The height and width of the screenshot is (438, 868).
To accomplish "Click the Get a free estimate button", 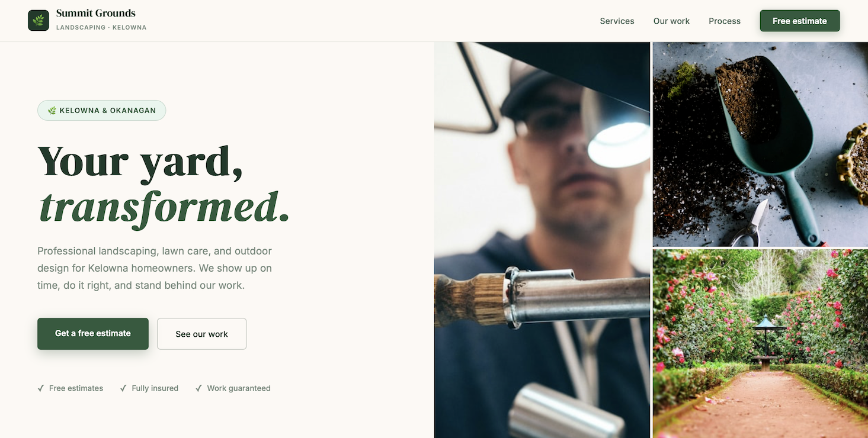I will pos(93,334).
